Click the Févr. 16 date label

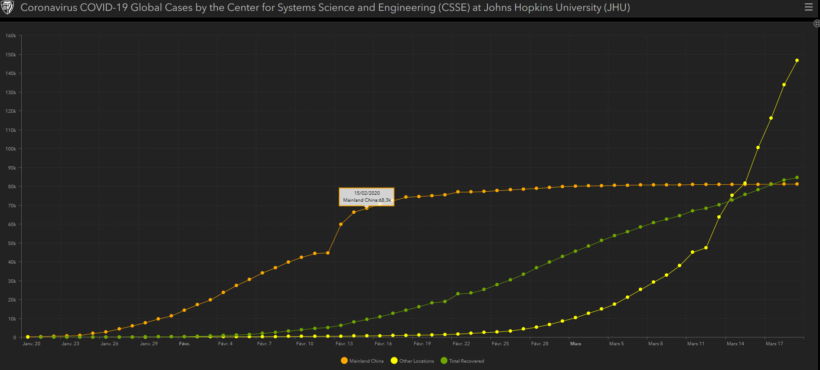click(x=383, y=344)
